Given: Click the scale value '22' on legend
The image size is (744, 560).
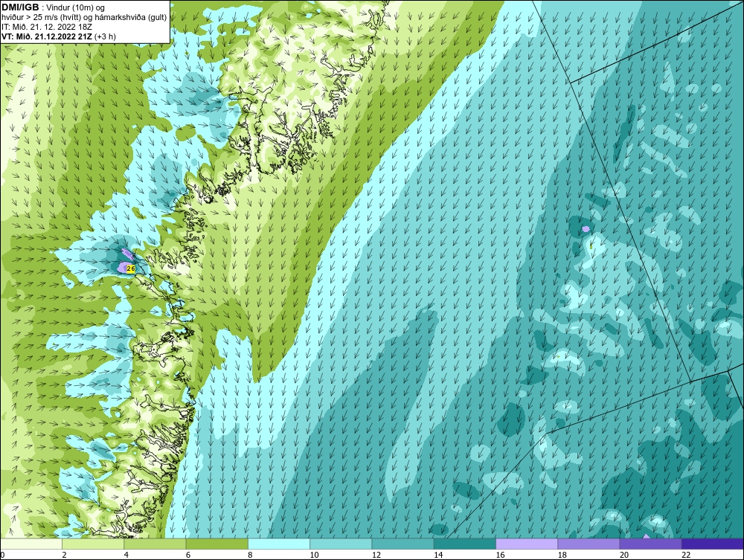Looking at the screenshot, I should coord(686,556).
